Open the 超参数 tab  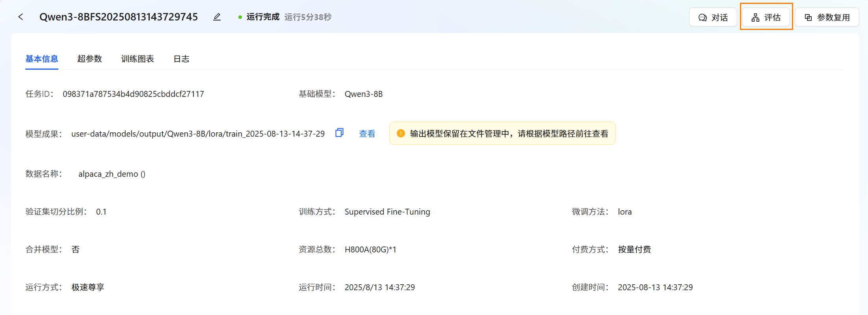coord(89,59)
